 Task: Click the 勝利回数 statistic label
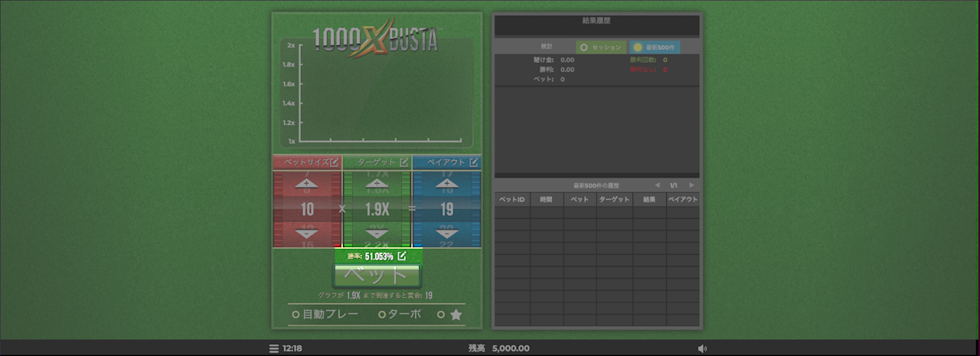coord(644,60)
